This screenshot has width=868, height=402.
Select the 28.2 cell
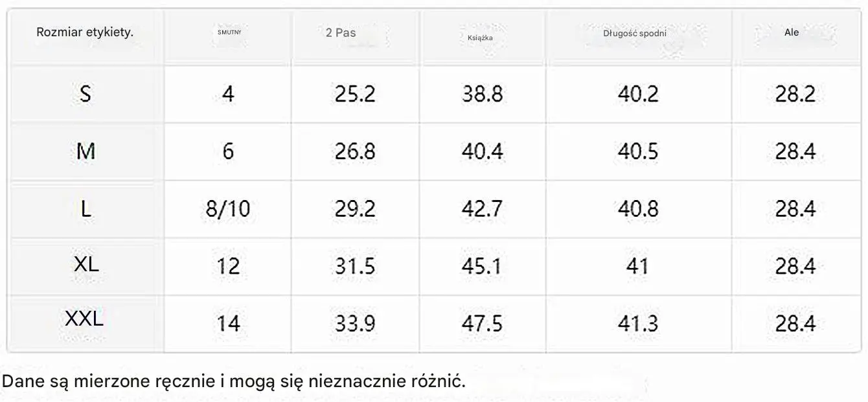click(x=795, y=95)
